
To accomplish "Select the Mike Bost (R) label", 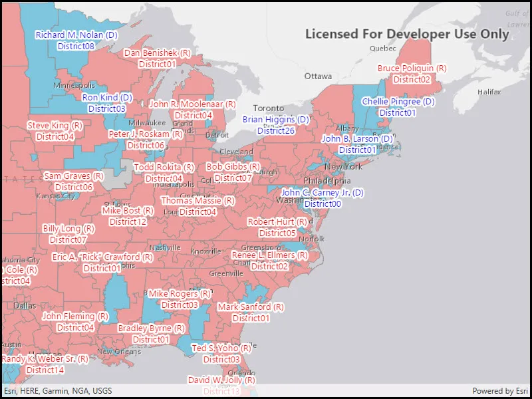I will 128,216.
